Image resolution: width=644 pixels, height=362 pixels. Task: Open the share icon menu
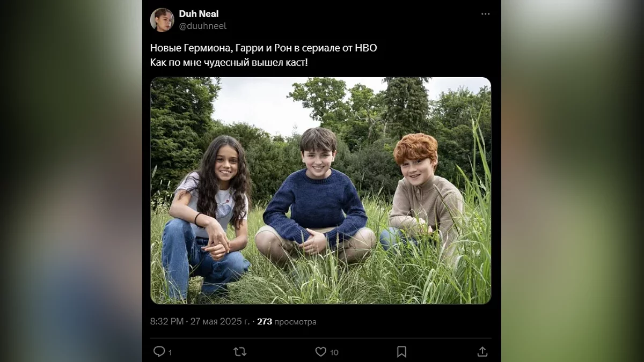[x=482, y=351]
